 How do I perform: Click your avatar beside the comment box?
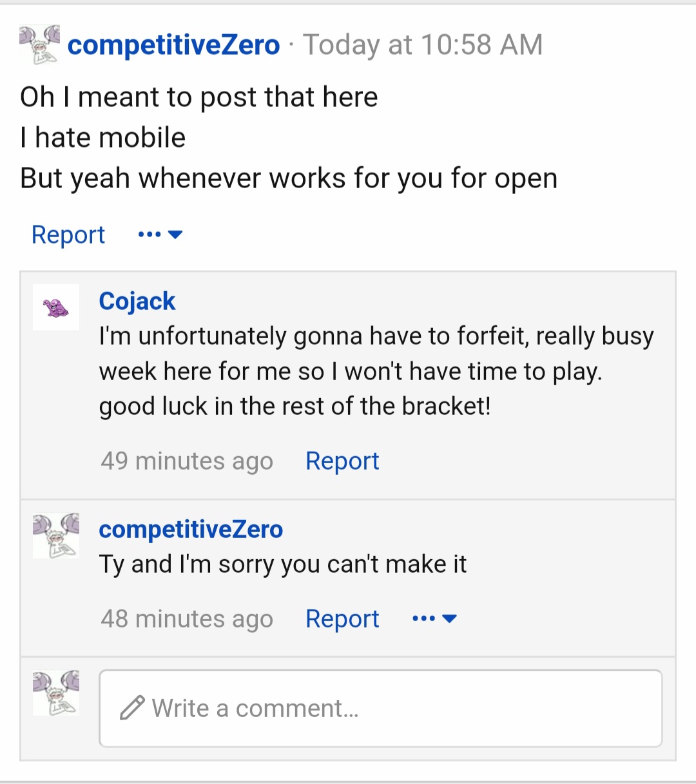click(x=56, y=693)
